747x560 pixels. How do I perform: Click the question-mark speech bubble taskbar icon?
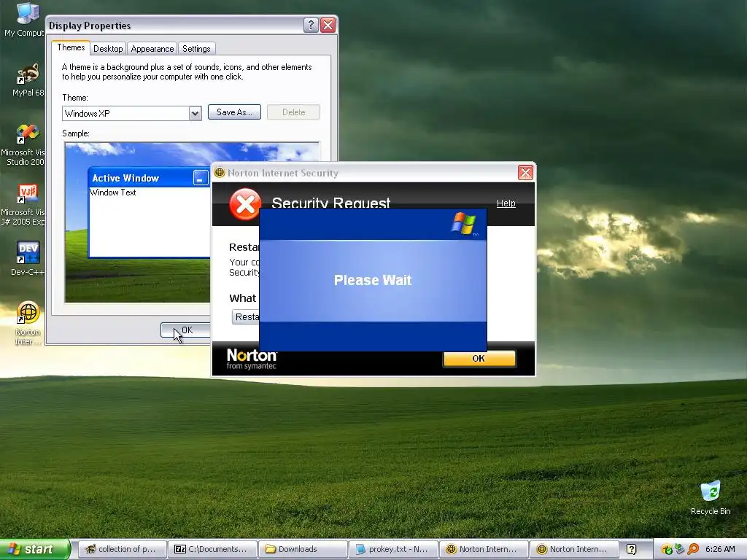631,549
